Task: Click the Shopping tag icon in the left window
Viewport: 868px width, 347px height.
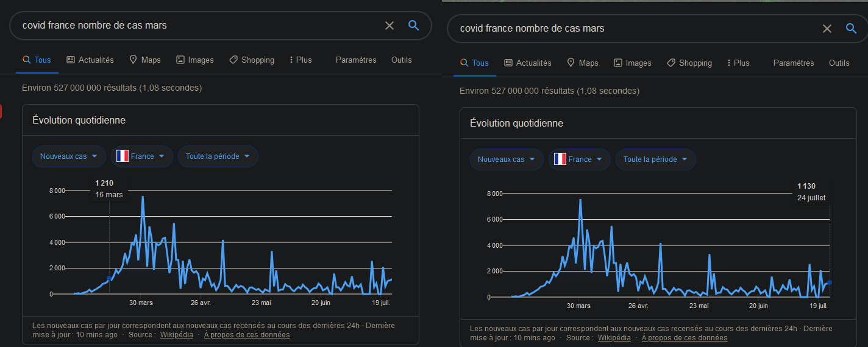Action: 233,60
